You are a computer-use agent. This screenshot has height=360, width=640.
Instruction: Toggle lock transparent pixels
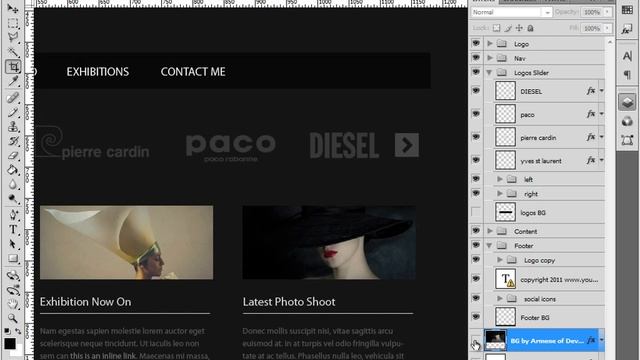(496, 28)
